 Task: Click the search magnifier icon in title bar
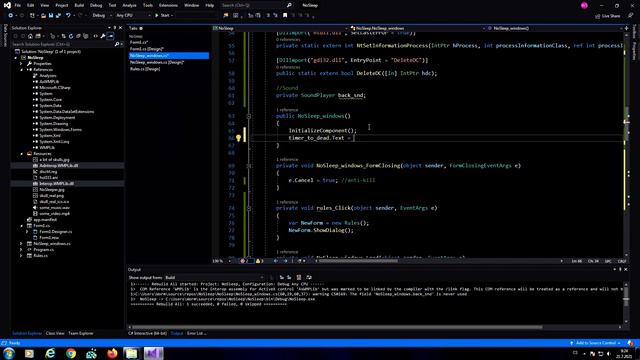(x=289, y=5)
